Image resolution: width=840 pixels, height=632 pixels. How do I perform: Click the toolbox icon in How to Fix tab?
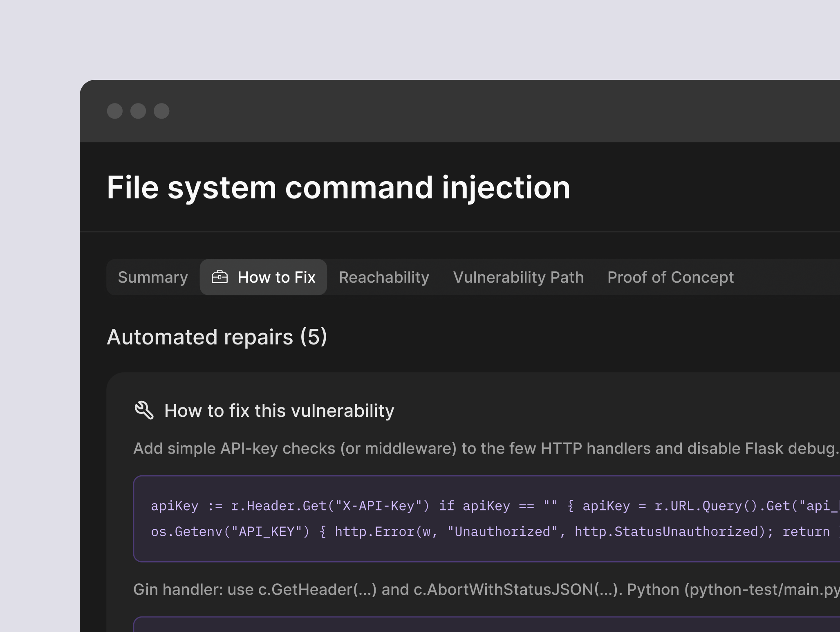220,277
